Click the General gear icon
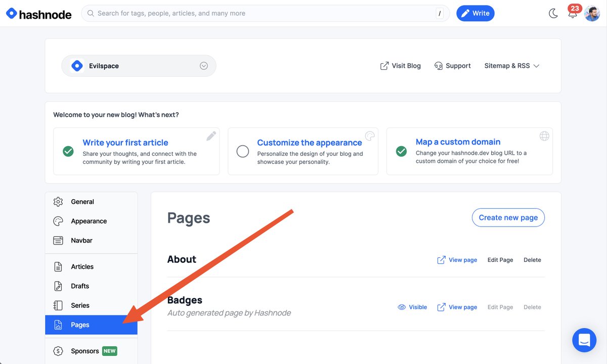 pyautogui.click(x=58, y=202)
